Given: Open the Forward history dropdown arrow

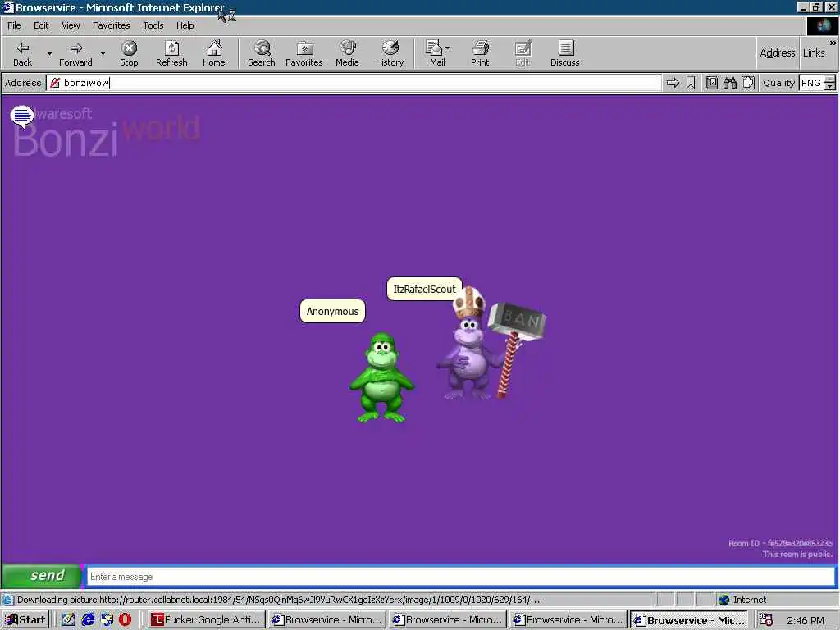Looking at the screenshot, I should click(103, 53).
